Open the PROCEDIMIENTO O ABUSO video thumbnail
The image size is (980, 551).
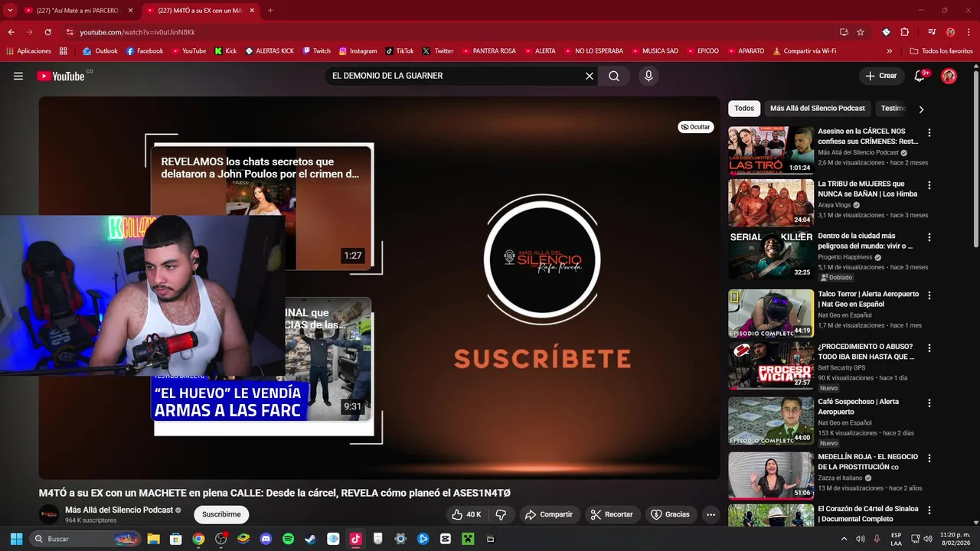[771, 366]
